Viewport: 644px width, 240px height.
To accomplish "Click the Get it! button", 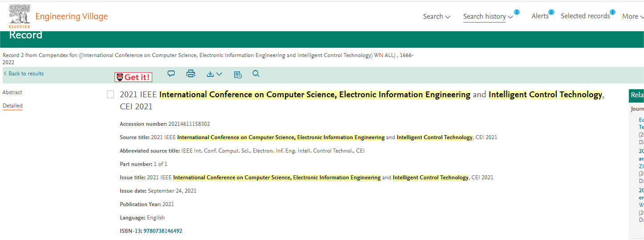I will click(133, 77).
